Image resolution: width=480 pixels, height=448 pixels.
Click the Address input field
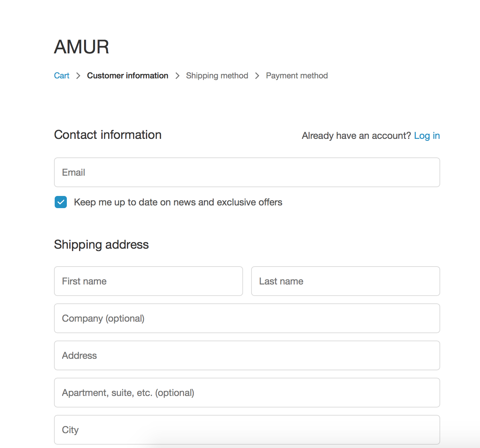click(247, 355)
